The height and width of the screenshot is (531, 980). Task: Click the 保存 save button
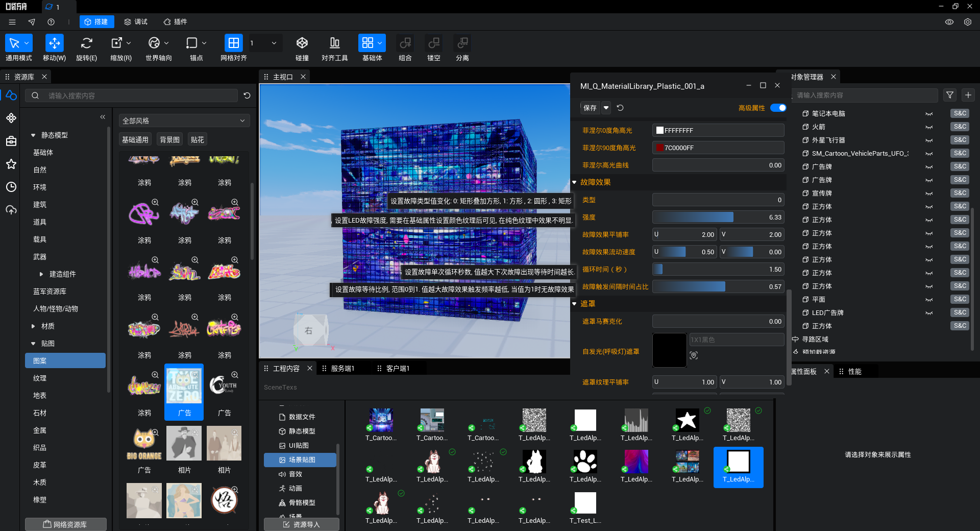click(590, 108)
